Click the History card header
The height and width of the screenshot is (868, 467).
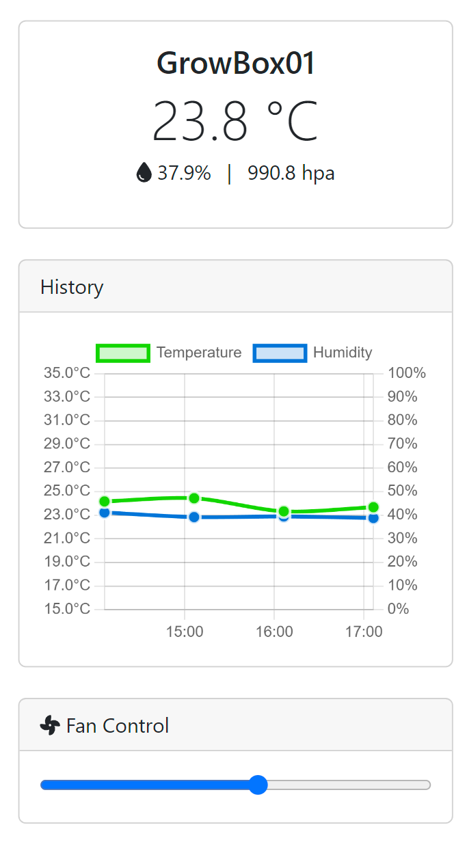[x=72, y=286]
